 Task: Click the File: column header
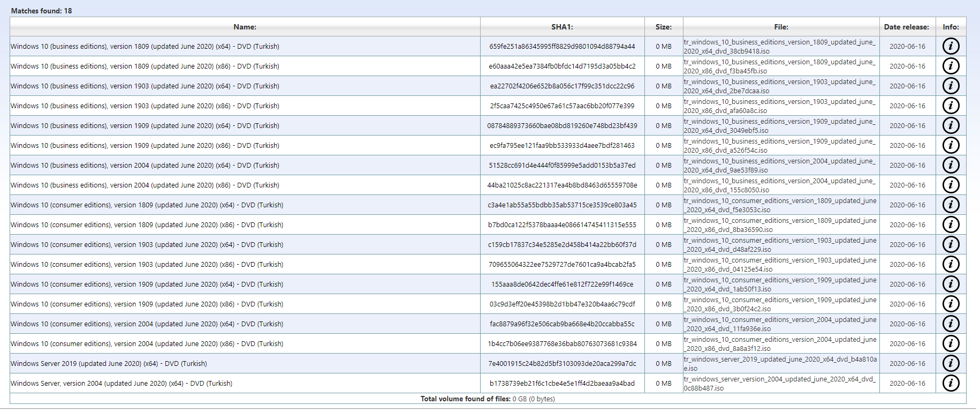(781, 27)
